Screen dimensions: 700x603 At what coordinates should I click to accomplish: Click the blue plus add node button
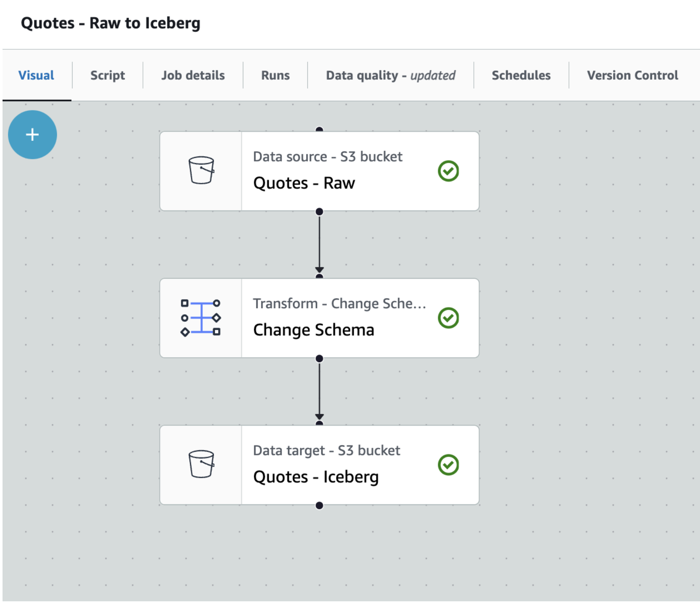32,135
